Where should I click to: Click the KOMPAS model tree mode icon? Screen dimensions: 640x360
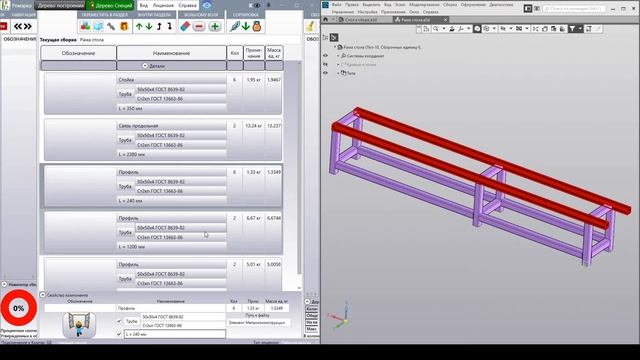[x=334, y=38]
